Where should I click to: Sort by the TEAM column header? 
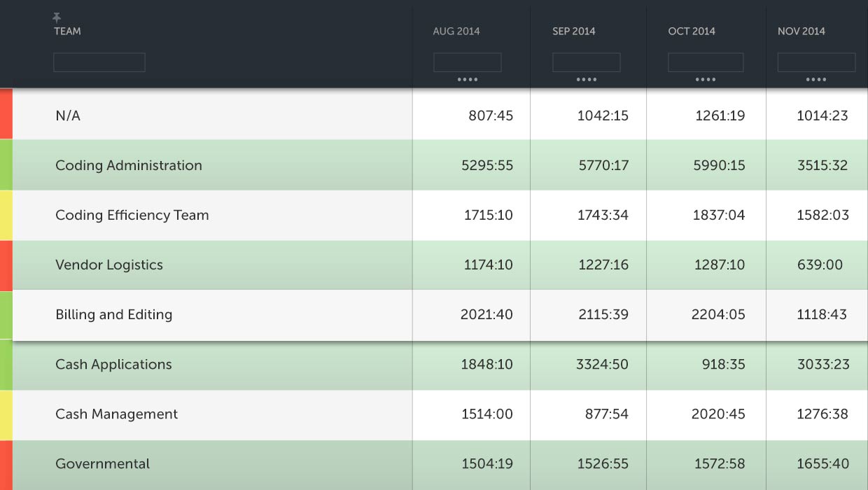(x=67, y=31)
